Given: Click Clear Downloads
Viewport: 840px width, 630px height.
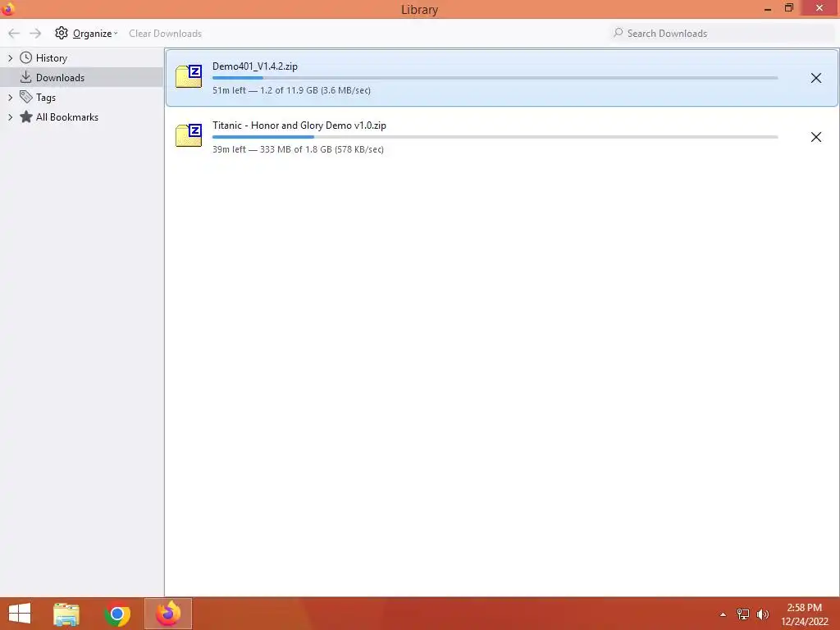Looking at the screenshot, I should (x=165, y=33).
